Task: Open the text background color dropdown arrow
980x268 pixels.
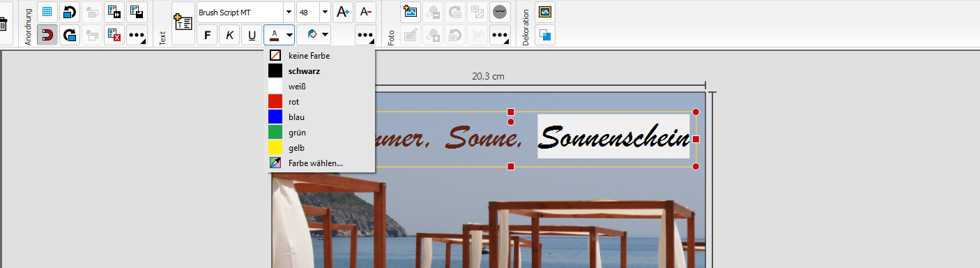Action: (326, 35)
